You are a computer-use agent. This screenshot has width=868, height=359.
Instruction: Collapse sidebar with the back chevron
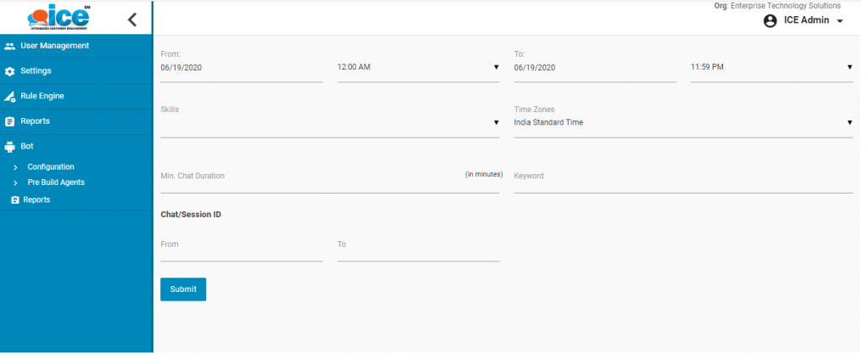point(132,19)
